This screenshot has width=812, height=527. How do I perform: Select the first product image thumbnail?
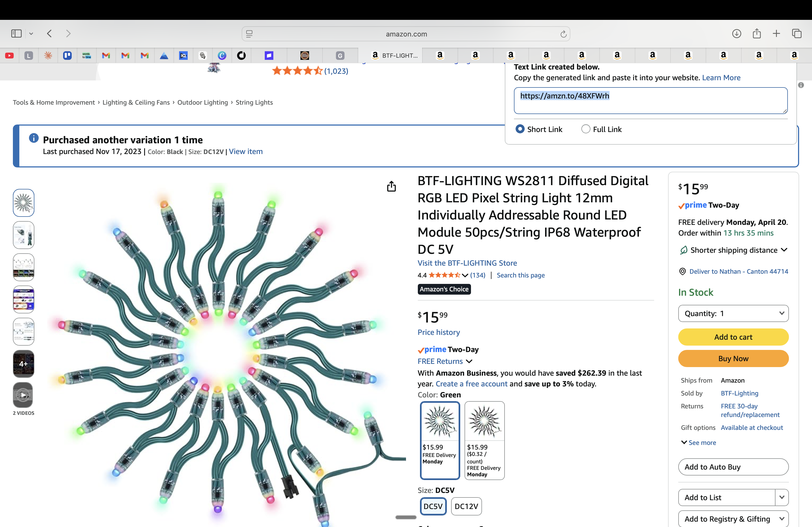click(24, 203)
